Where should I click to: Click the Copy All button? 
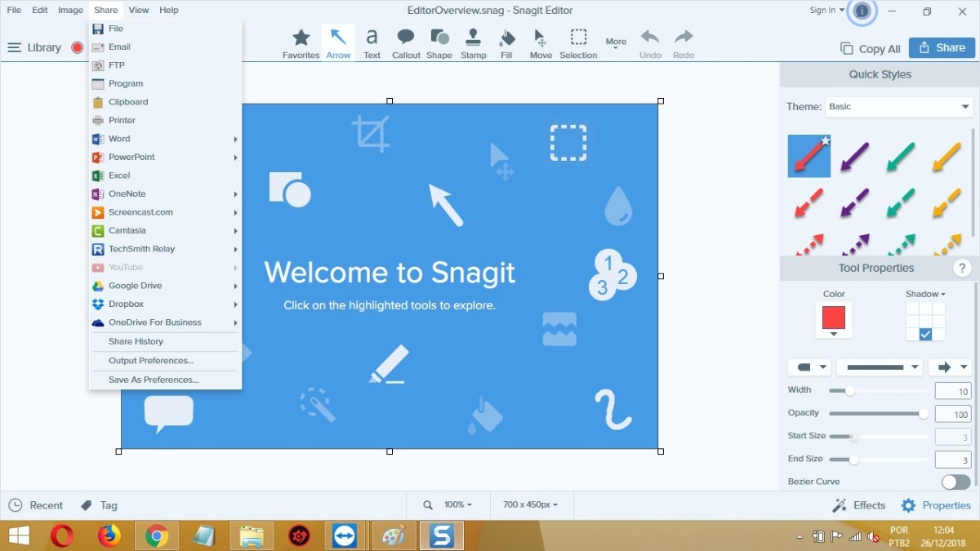(x=870, y=48)
